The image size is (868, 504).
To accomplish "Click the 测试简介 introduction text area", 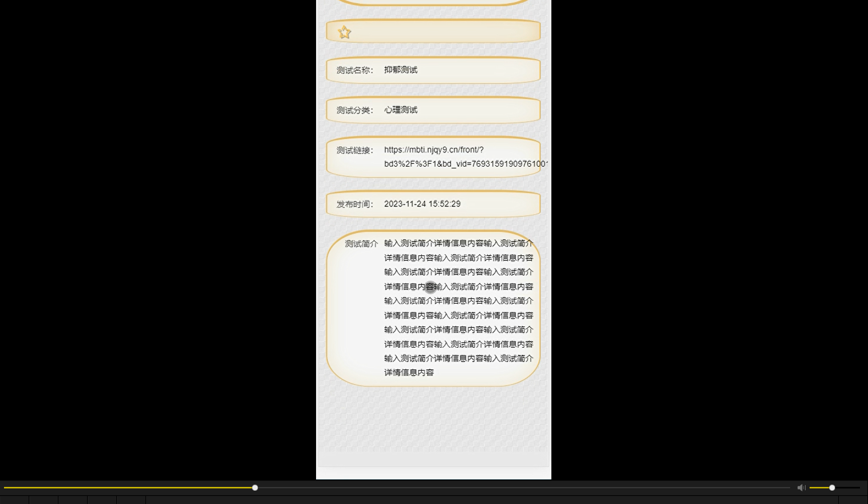I will 458,308.
